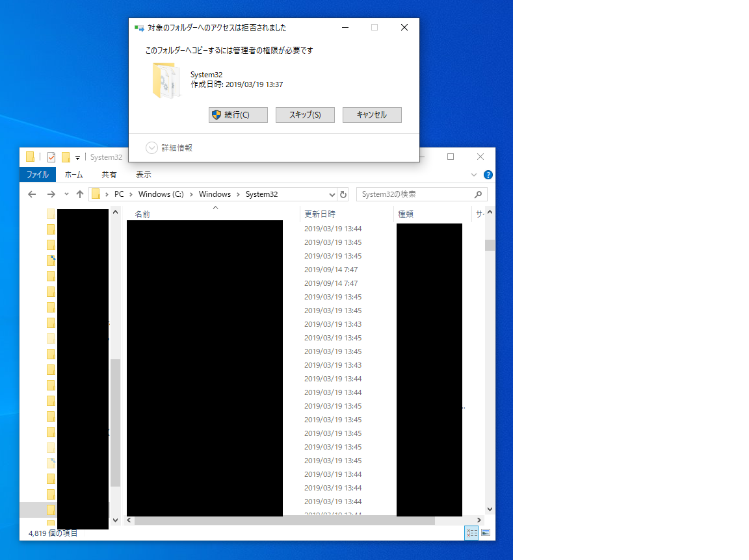Close the access denied dialog
This screenshot has height=560, width=749.
404,28
